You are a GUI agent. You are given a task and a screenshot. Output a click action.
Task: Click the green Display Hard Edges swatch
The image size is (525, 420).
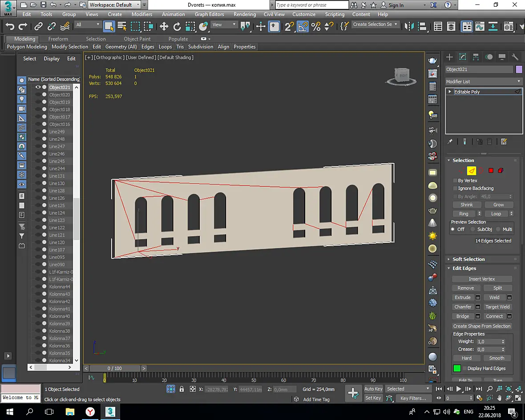[456, 368]
